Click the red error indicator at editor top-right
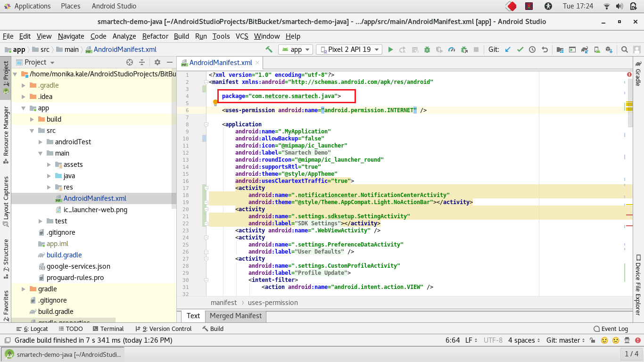This screenshot has width=644, height=362. click(629, 74)
